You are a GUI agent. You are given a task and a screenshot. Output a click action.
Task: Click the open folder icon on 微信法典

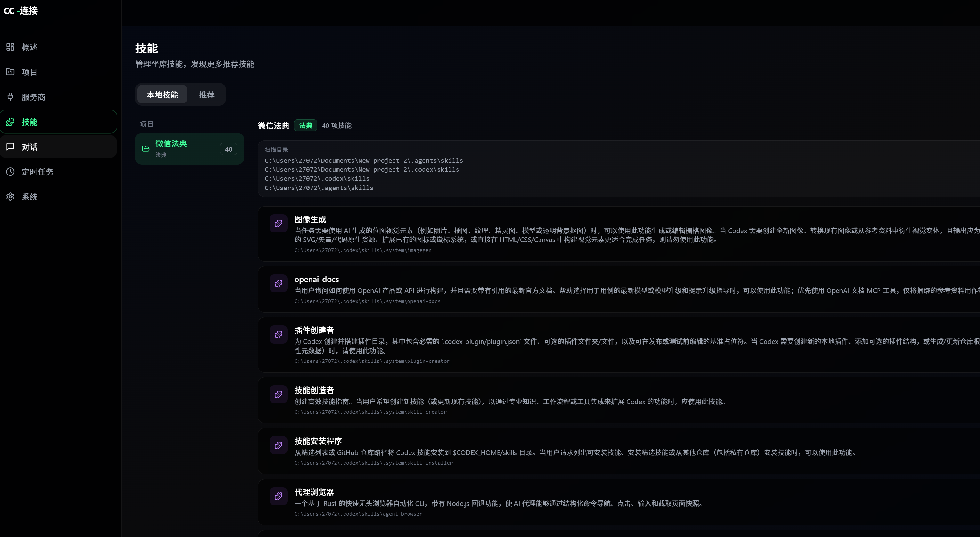(146, 149)
